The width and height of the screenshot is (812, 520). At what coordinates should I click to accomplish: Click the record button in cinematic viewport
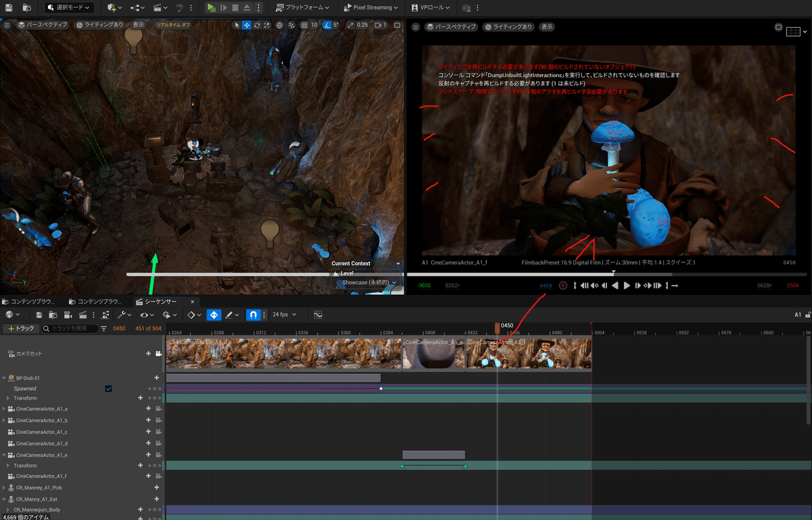tap(562, 285)
